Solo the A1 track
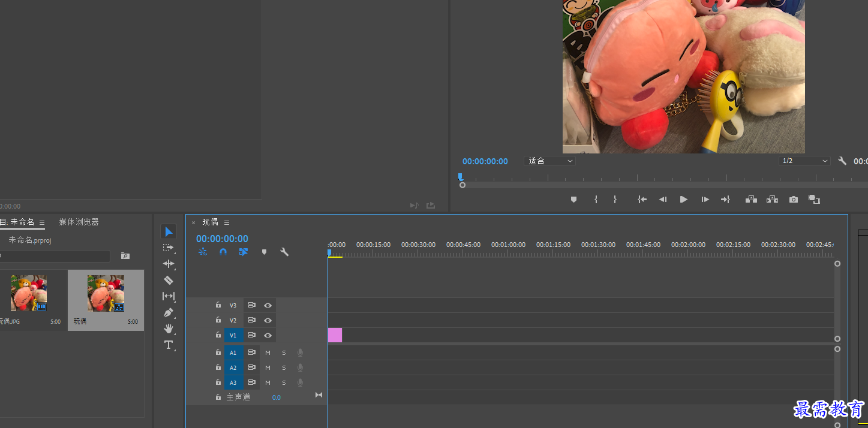Viewport: 868px width, 428px height. (x=284, y=353)
